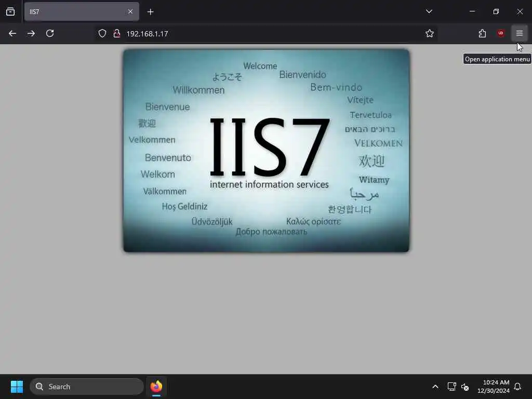
Task: Click the IIS7 welcome image
Action: coord(267,151)
